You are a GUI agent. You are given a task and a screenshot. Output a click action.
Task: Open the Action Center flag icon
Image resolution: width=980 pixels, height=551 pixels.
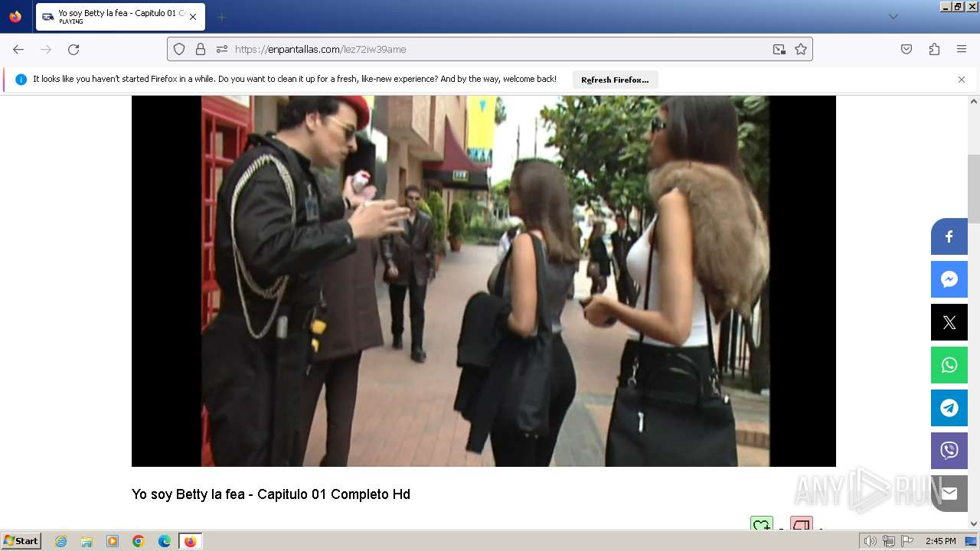907,541
